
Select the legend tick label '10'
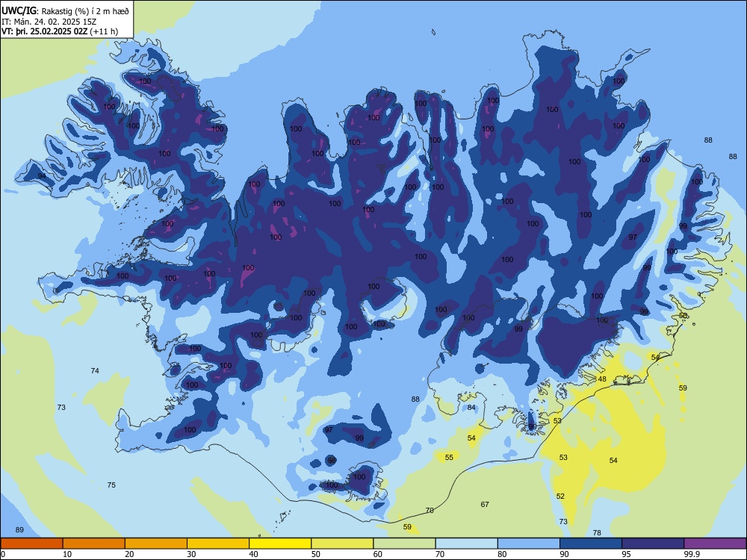point(67,554)
